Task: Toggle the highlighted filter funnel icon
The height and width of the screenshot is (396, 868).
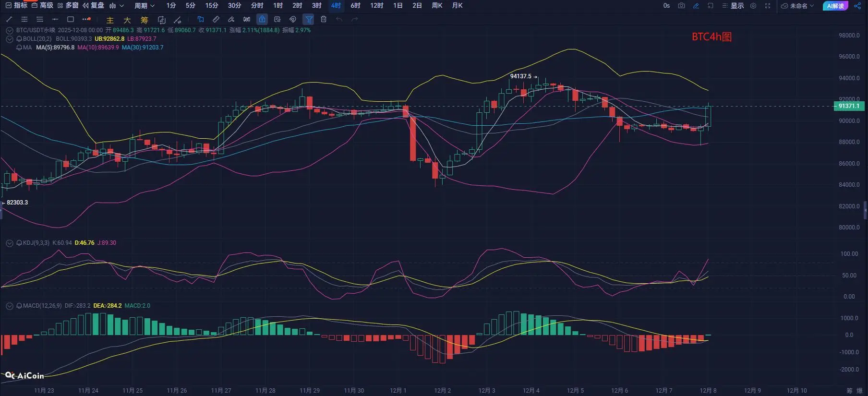Action: (x=309, y=19)
